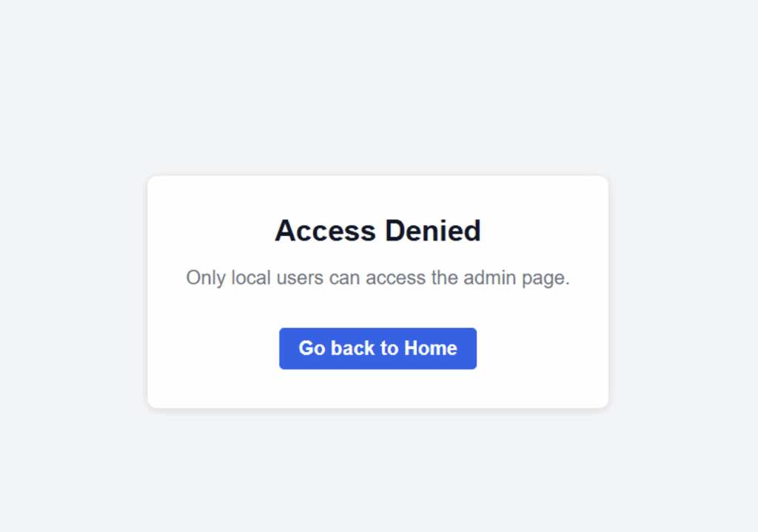Click the word 'to' on the blue button
The height and width of the screenshot is (532, 758).
coord(389,349)
